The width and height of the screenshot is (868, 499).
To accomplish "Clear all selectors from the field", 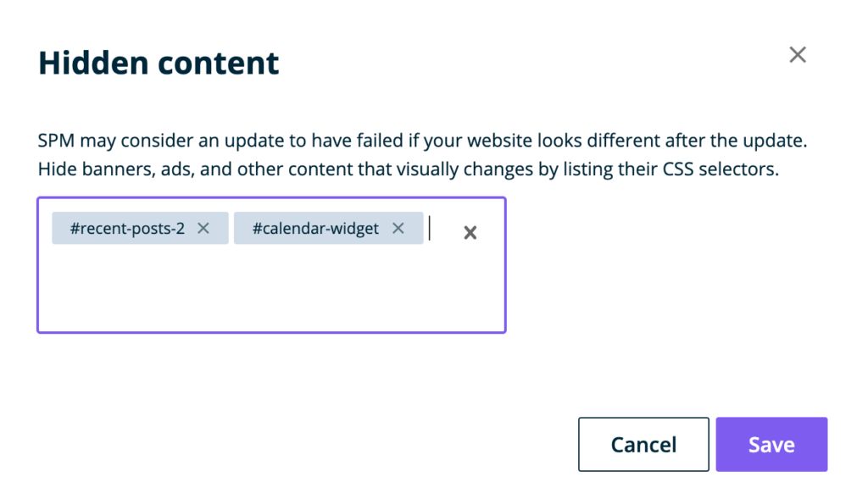I will 470,233.
